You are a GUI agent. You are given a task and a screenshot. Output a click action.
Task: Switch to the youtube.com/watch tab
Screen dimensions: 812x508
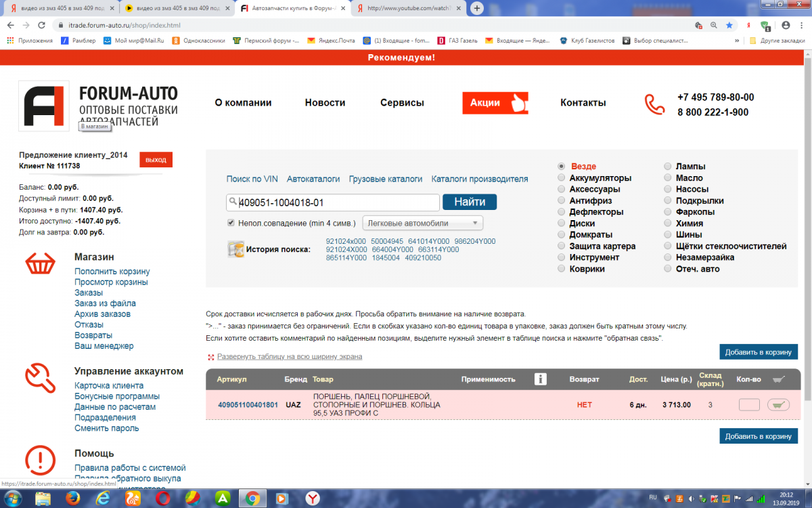point(408,8)
